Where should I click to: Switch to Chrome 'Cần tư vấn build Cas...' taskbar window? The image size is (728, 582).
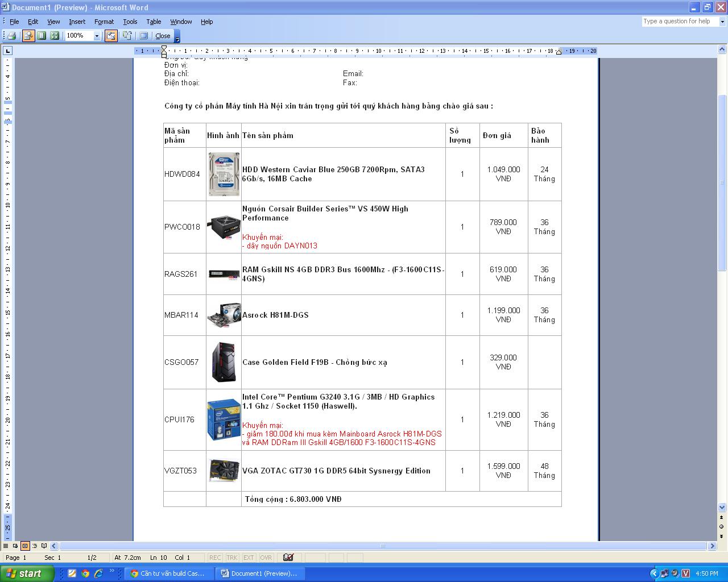169,573
